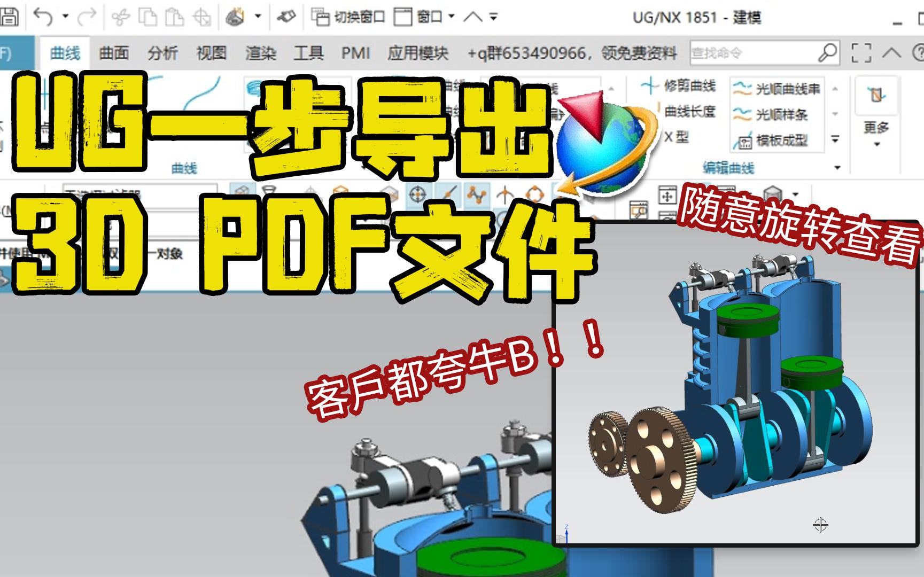Open the PMI ribbon tab

[x=355, y=53]
